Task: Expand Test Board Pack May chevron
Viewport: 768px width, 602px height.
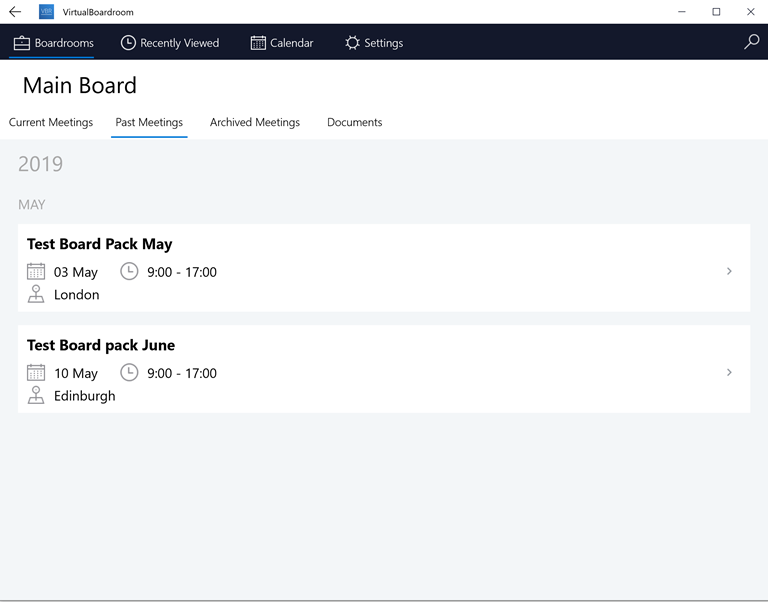Action: [729, 271]
